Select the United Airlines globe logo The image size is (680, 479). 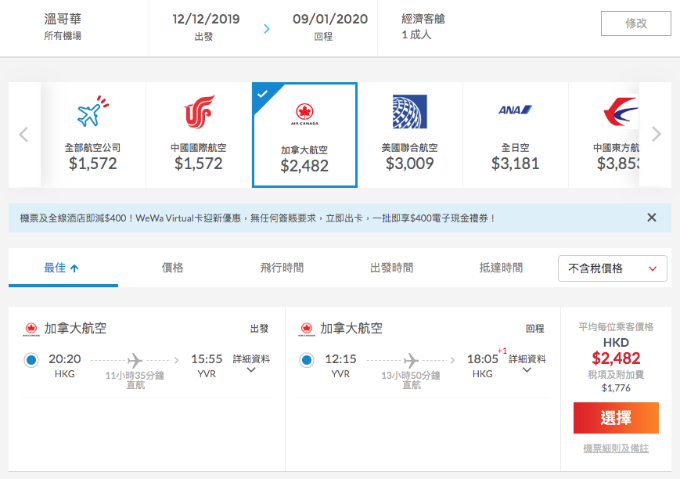pyautogui.click(x=410, y=112)
